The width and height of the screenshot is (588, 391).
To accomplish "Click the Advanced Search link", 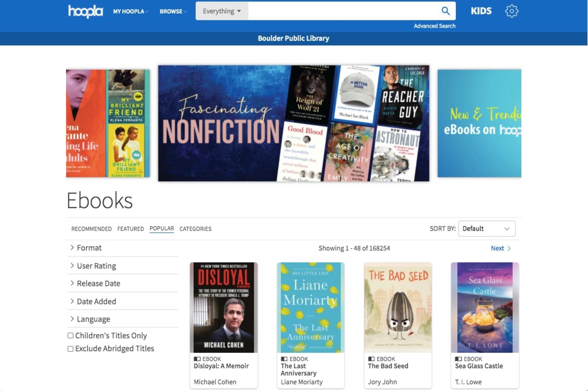I will click(x=434, y=26).
